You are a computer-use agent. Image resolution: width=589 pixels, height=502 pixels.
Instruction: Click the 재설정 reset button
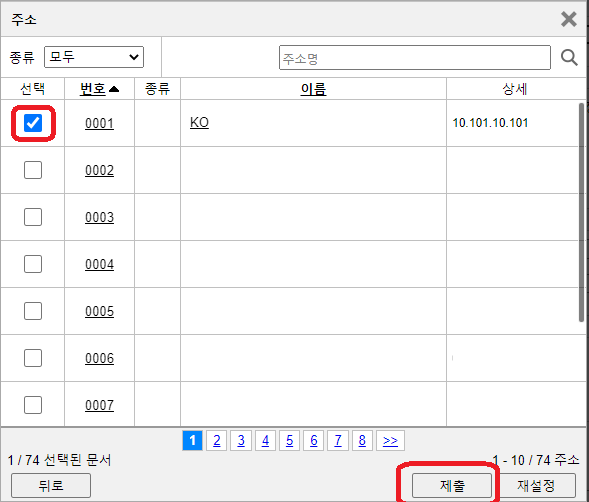536,485
